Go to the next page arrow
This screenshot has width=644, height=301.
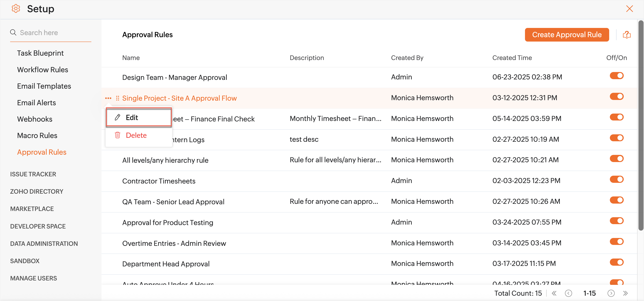coord(611,293)
